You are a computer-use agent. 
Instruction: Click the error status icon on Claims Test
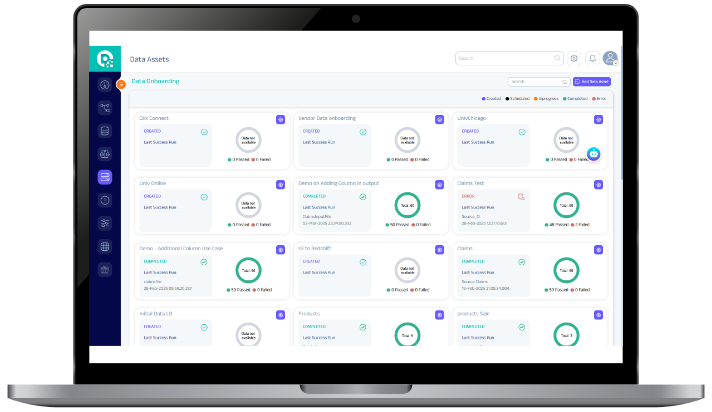pos(520,196)
